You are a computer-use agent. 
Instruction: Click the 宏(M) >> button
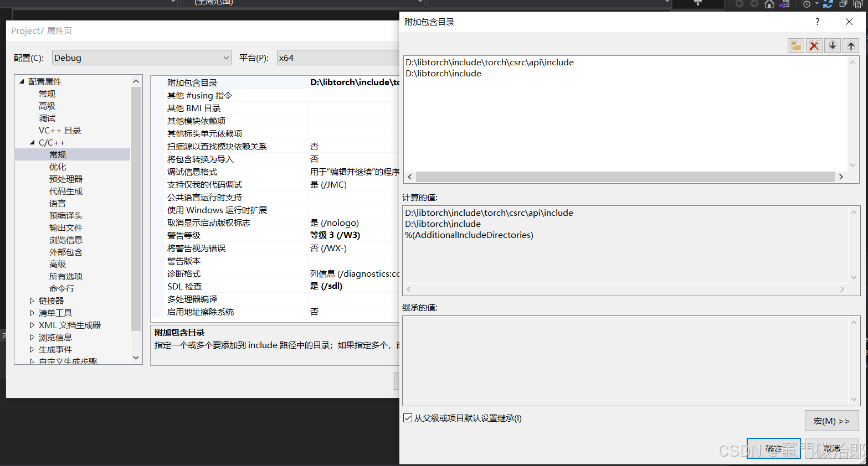(x=831, y=421)
